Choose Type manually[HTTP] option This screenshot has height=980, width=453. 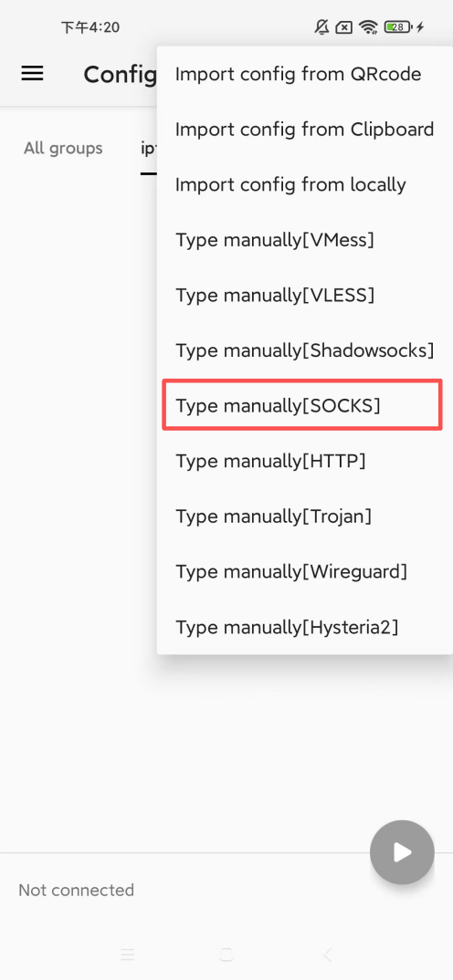coord(305,461)
